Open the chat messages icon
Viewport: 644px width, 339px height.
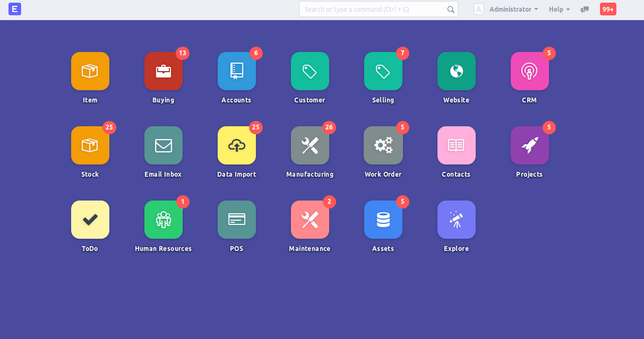(x=585, y=10)
